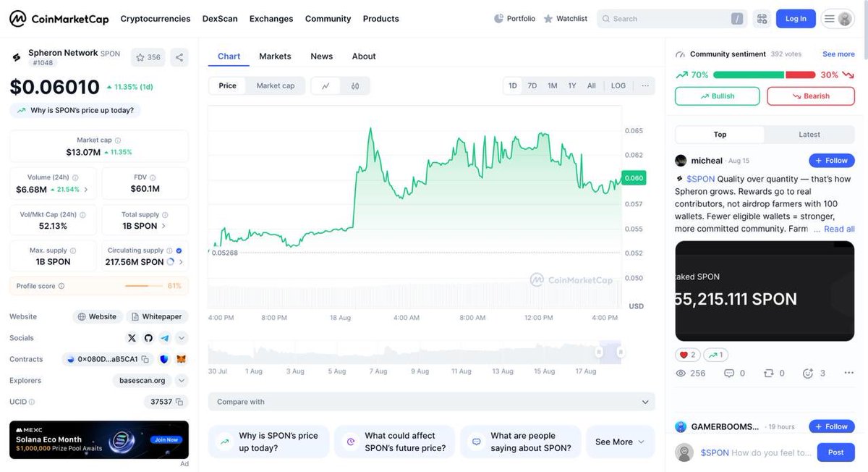Show info tooltip for Market cap
868x472 pixels.
click(118, 140)
